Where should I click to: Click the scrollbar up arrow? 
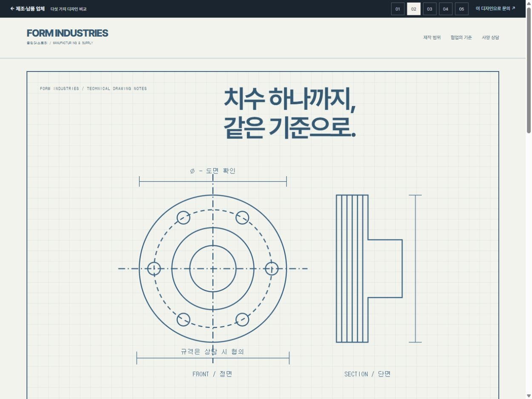coord(529,3)
